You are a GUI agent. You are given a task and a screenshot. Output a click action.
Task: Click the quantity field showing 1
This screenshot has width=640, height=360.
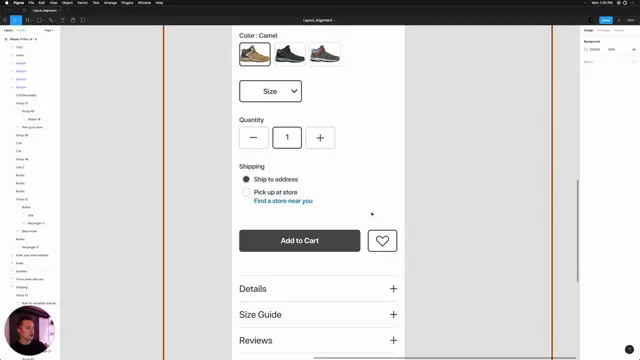tap(287, 138)
